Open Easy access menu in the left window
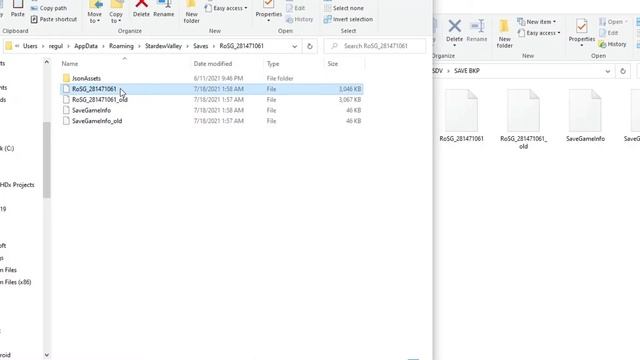Image resolution: width=640 pixels, height=360 pixels. pyautogui.click(x=226, y=8)
